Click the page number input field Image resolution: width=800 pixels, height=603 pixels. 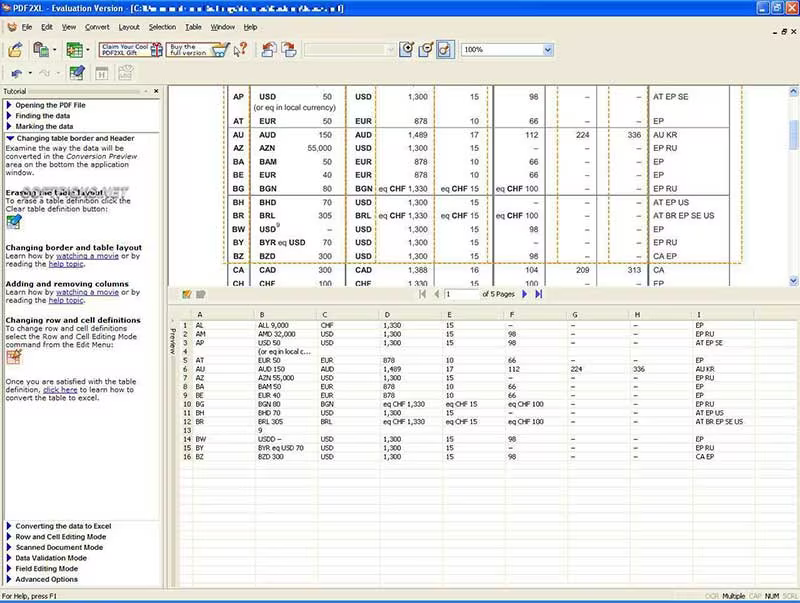tap(461, 294)
